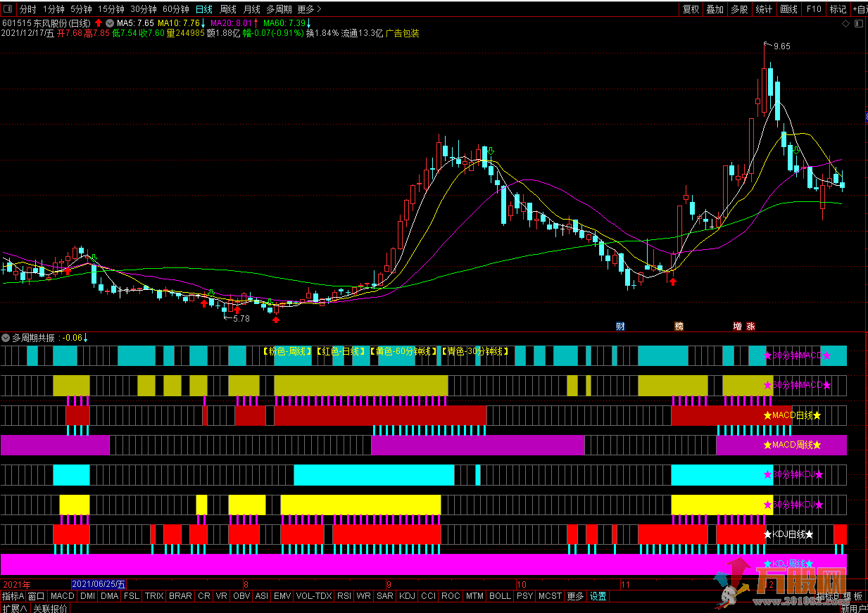Image resolution: width=868 pixels, height=613 pixels.
Task: Click the green MA60: 7.39 label
Action: point(284,23)
